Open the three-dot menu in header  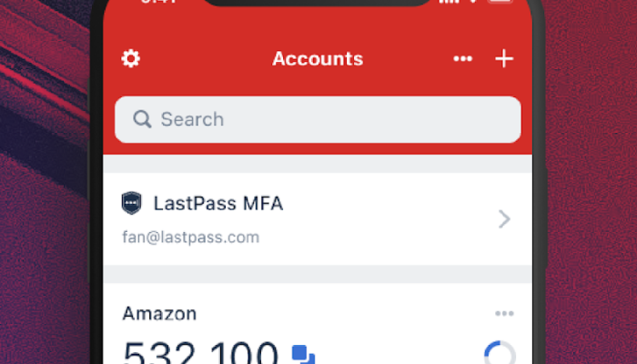tap(462, 59)
